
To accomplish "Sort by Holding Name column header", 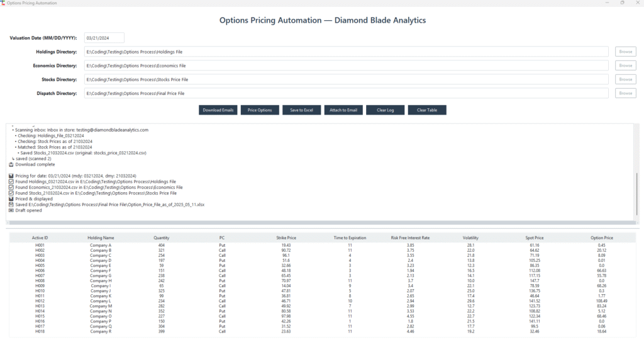I will tap(101, 238).
